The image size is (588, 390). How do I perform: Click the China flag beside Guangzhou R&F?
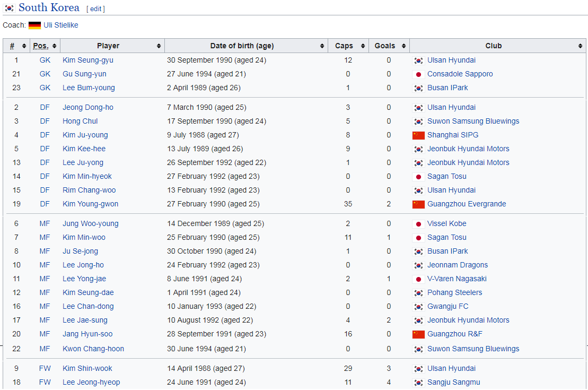(418, 334)
